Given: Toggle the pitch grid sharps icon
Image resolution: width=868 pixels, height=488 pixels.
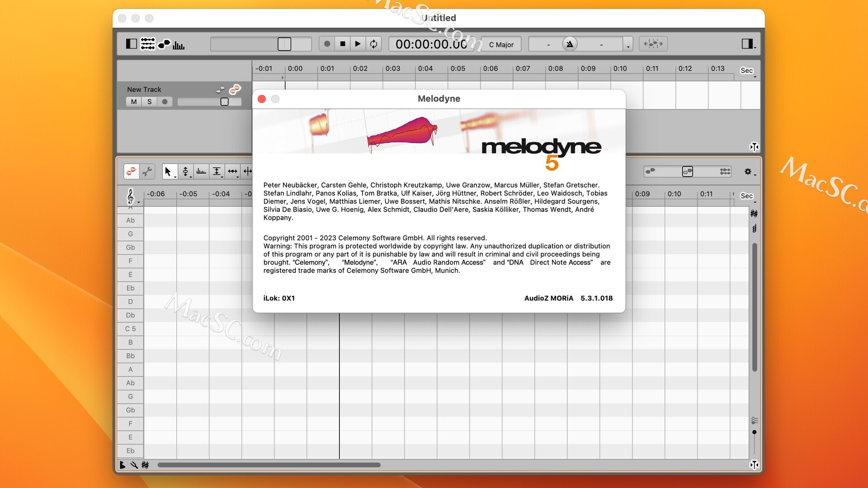Looking at the screenshot, I should tap(754, 214).
